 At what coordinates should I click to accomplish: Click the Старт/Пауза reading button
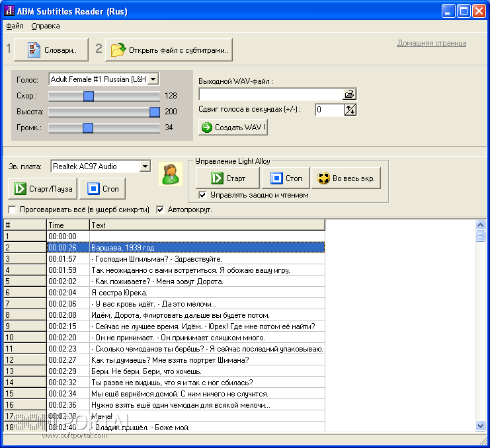(x=42, y=189)
